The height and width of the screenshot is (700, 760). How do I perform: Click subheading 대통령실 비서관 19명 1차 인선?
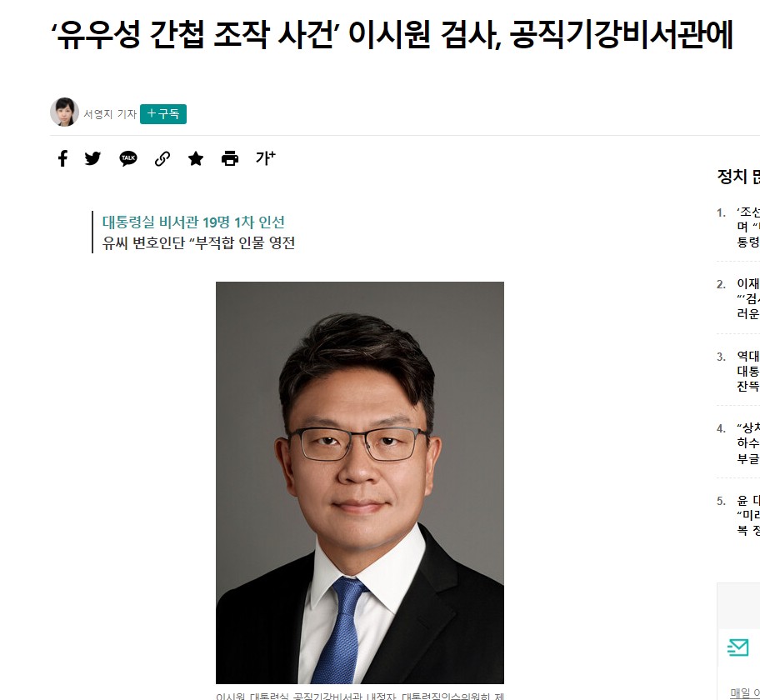[x=193, y=222]
